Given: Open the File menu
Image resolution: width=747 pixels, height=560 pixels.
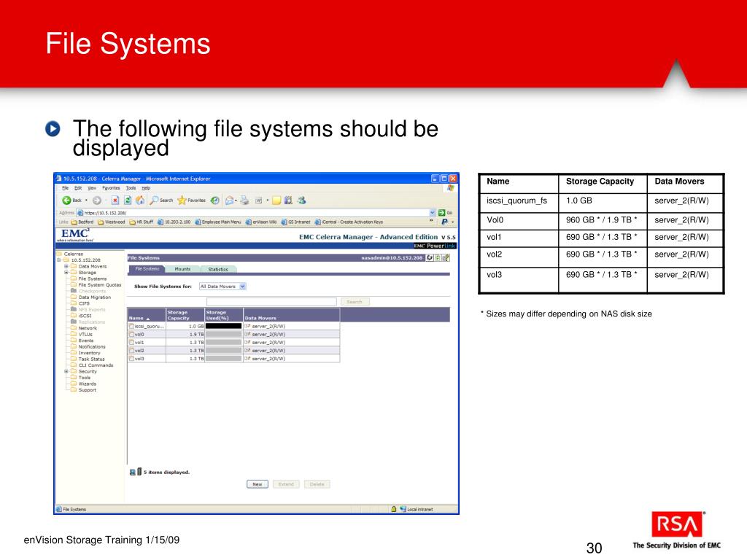Looking at the screenshot, I should coord(65,188).
